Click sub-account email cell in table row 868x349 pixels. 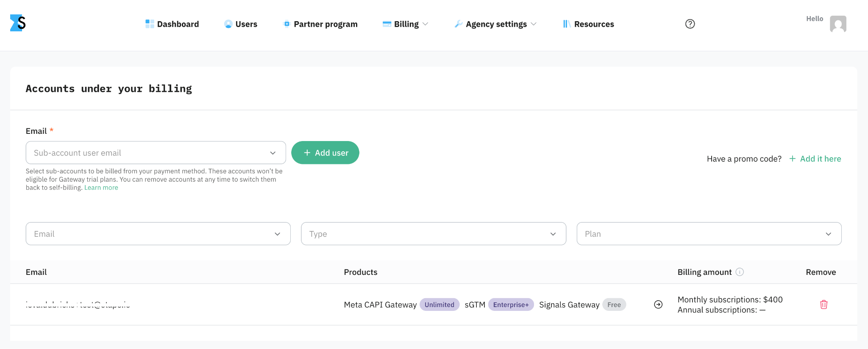pos(78,305)
